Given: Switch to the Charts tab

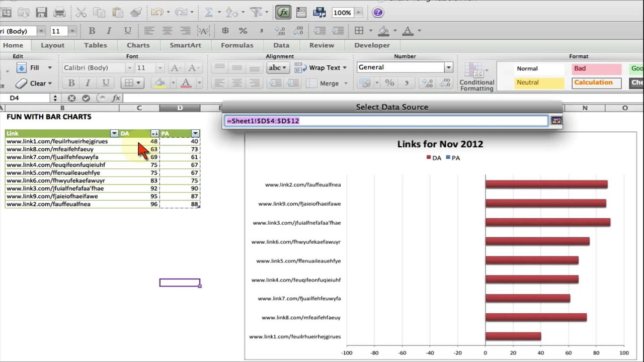Looking at the screenshot, I should coord(138,45).
